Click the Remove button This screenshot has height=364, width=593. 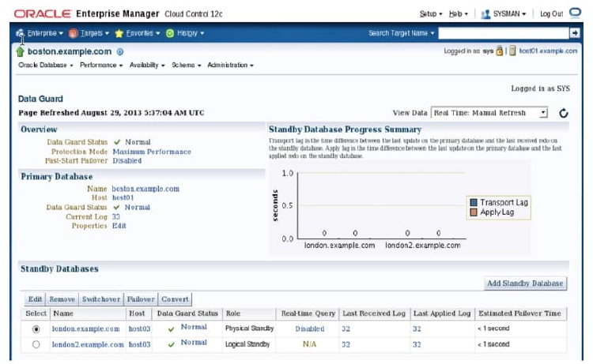[62, 299]
